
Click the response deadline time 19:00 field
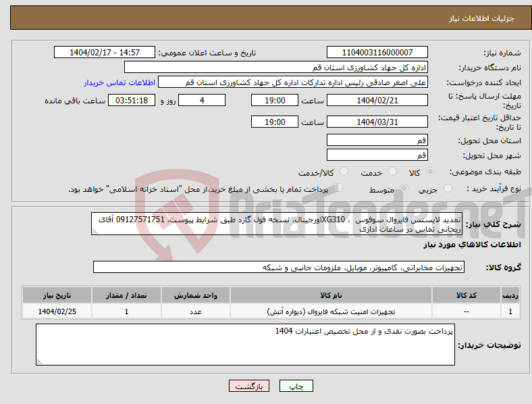click(275, 100)
